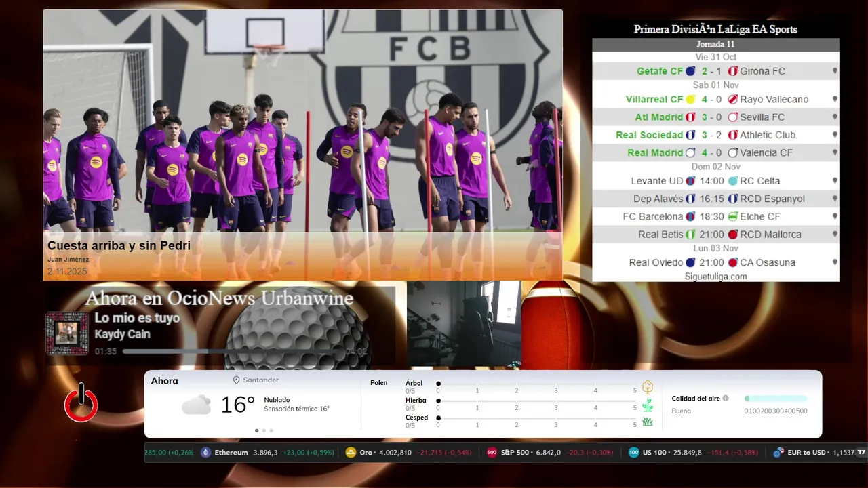Click the air quality index bar
This screenshot has width=868, height=488.
click(776, 399)
